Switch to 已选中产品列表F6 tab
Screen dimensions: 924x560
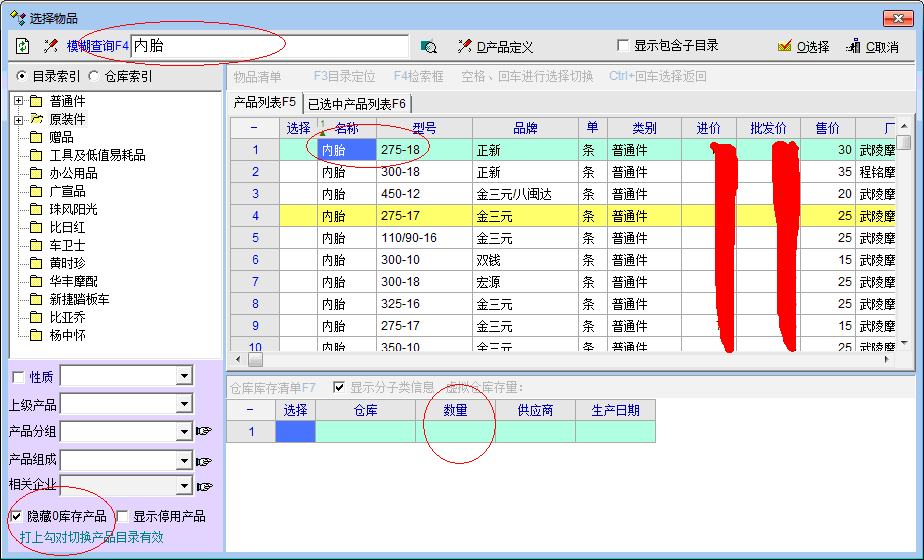[x=356, y=103]
